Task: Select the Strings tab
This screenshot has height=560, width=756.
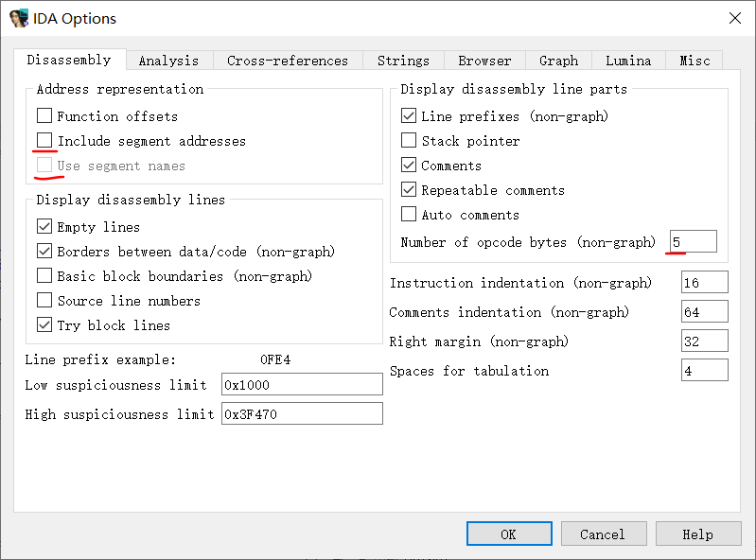Action: [x=403, y=61]
